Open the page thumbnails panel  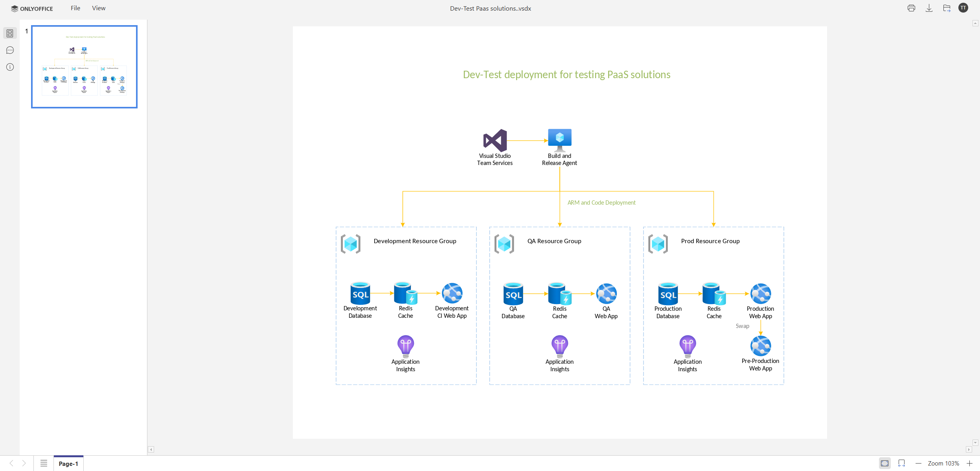coord(10,33)
